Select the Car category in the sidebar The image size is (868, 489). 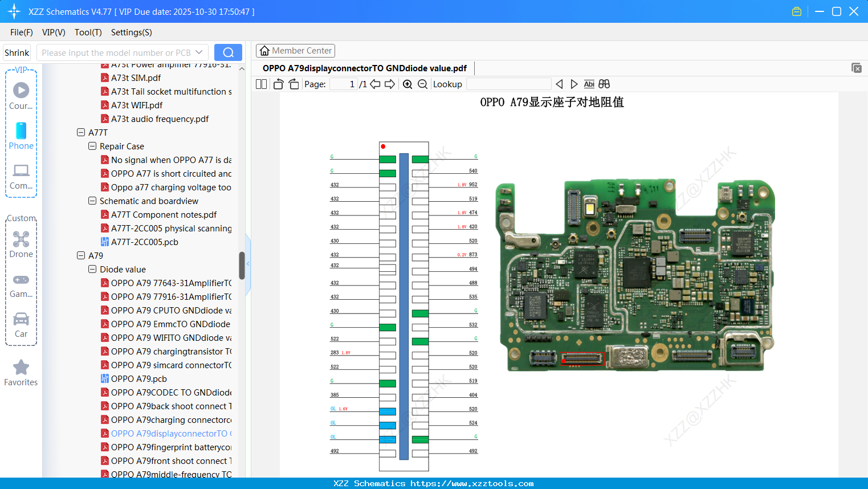(21, 322)
